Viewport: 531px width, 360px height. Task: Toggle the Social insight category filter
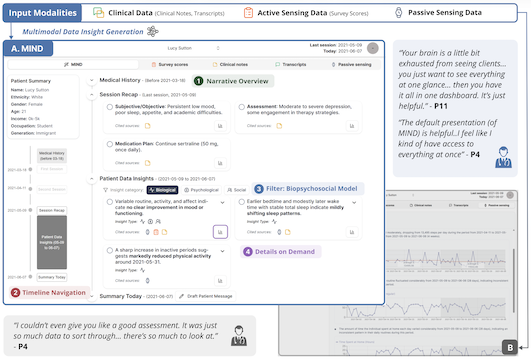click(x=236, y=190)
